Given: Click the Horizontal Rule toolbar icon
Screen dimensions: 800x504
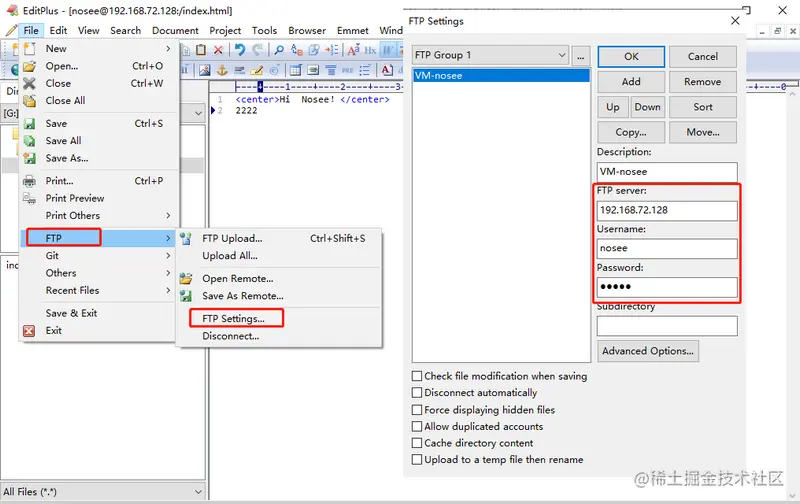Looking at the screenshot, I should (x=239, y=70).
